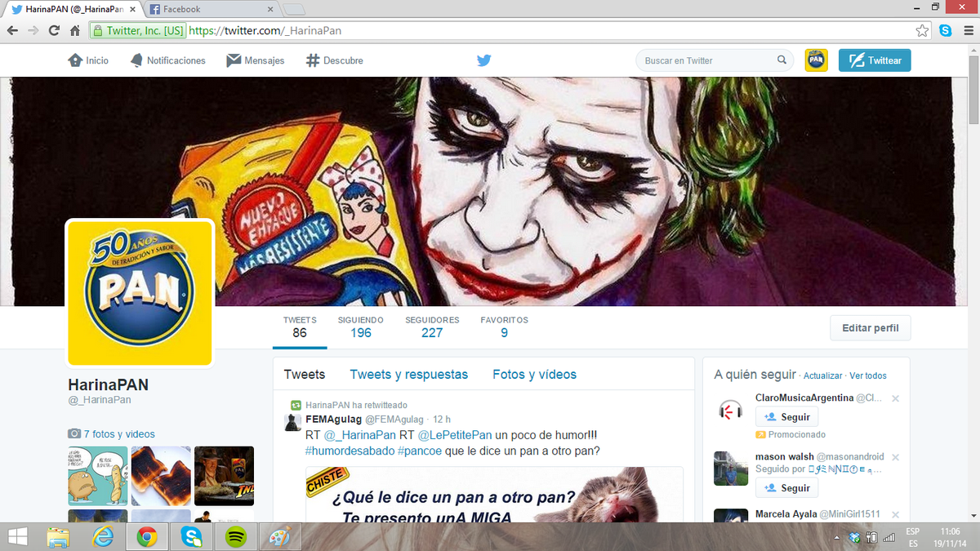This screenshot has height=551, width=980.
Task: Click the Skype extension icon in toolbar
Action: click(x=946, y=31)
